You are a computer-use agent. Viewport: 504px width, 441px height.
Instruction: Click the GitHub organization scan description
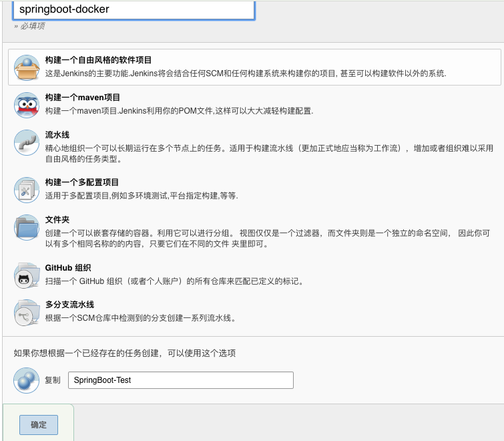click(x=174, y=281)
